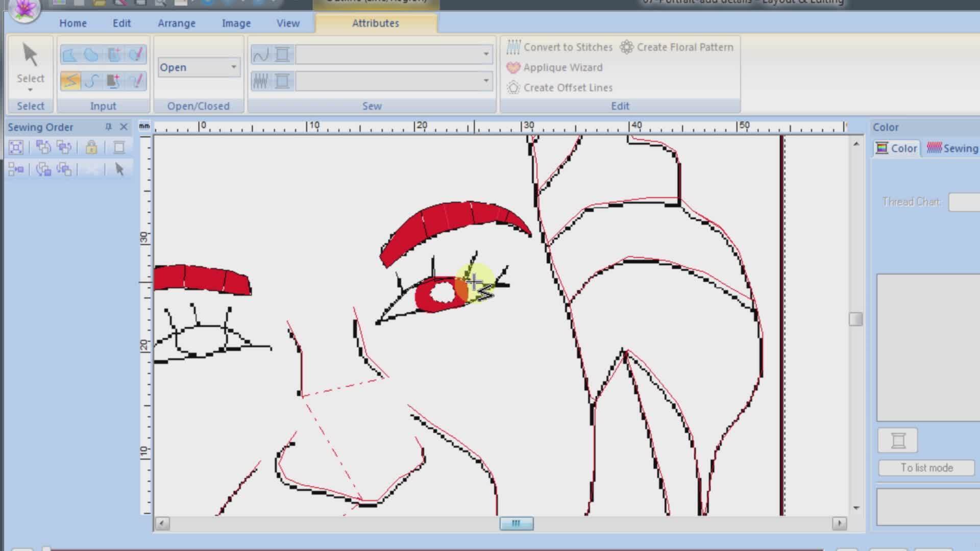Pin the Sewing Order panel
This screenshot has width=980, height=551.
[x=108, y=127]
